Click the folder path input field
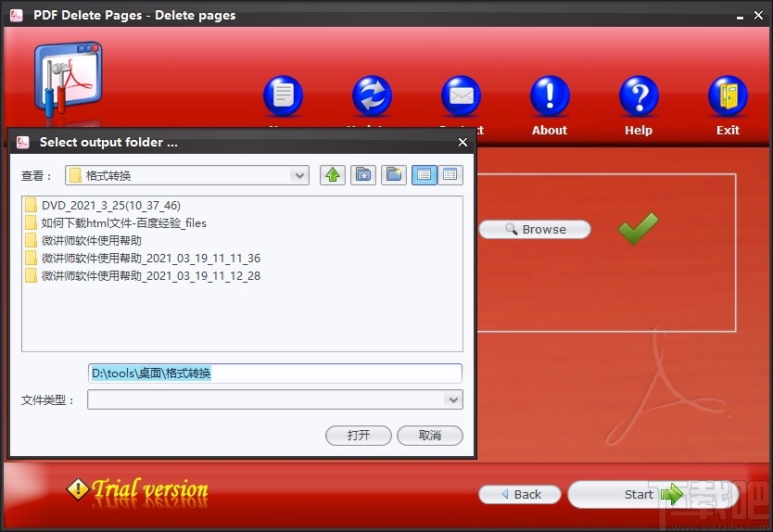Image resolution: width=773 pixels, height=532 pixels. click(x=275, y=374)
